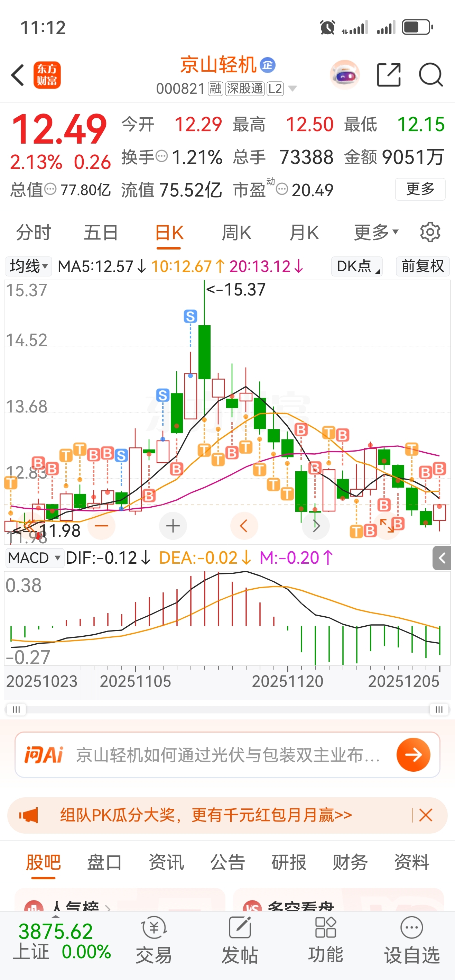Switch to 月K tab

(304, 232)
